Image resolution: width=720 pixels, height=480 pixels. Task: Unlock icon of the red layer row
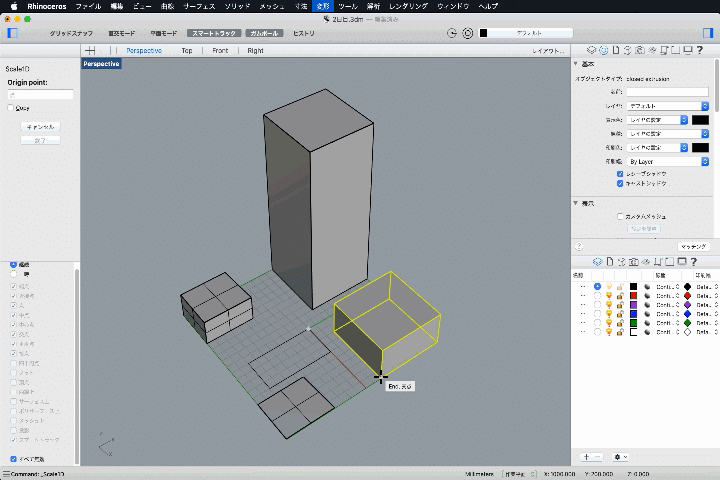tap(620, 296)
